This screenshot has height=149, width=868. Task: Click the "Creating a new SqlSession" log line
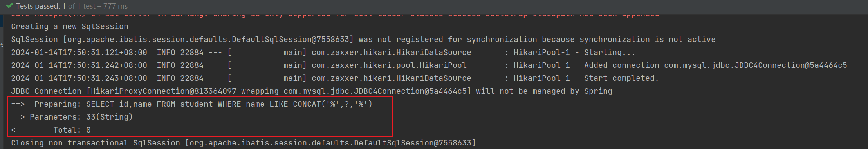click(x=70, y=26)
